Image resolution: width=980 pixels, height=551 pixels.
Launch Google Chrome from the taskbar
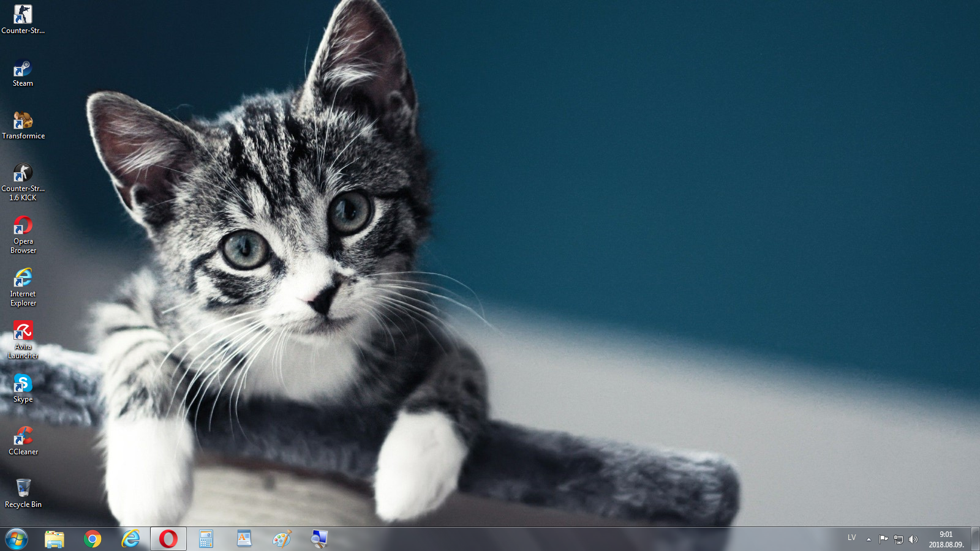[92, 539]
